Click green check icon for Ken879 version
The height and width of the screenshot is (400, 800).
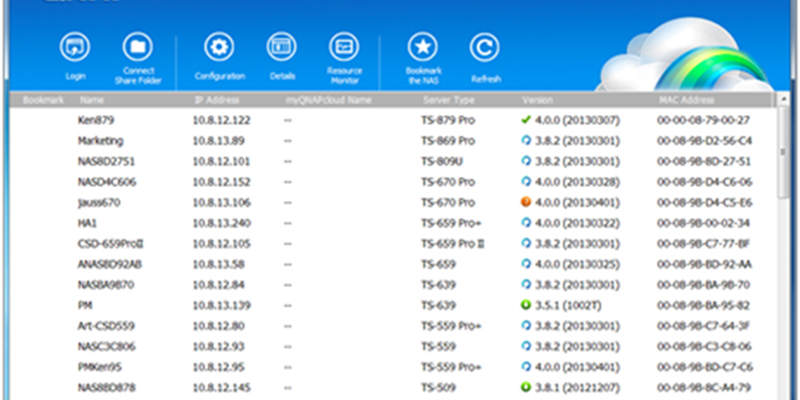526,120
